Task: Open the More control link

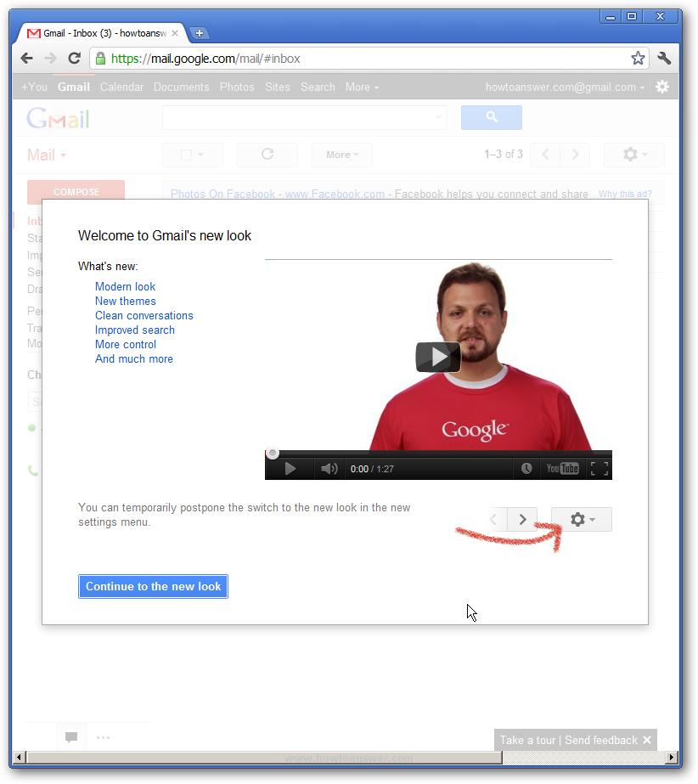Action: click(126, 345)
